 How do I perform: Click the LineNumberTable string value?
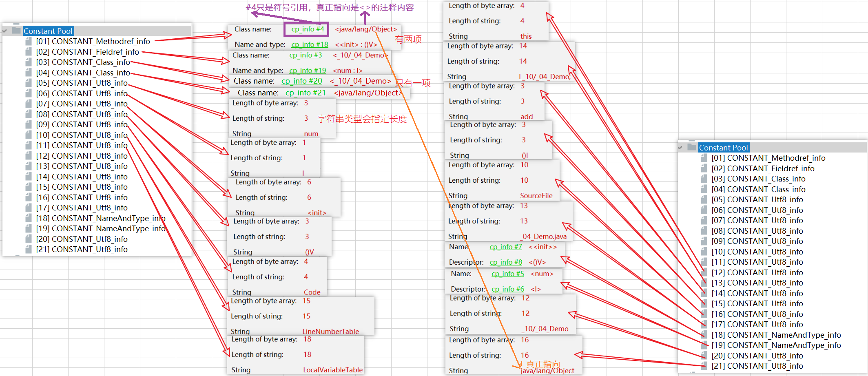point(331,332)
